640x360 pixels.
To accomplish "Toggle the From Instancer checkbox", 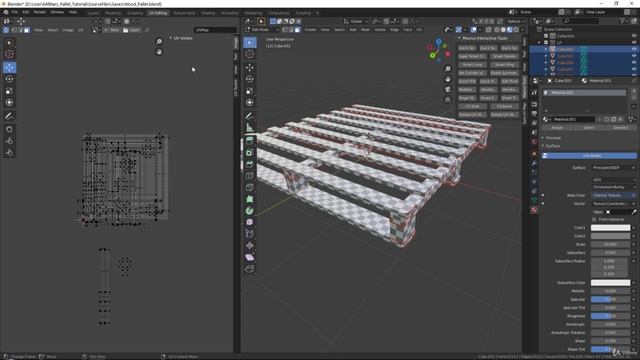I will [x=594, y=220].
